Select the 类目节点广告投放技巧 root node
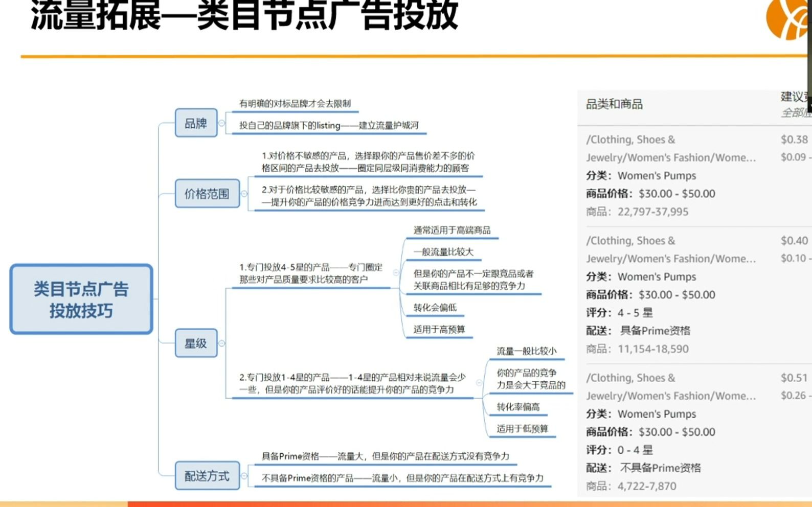 click(x=81, y=299)
